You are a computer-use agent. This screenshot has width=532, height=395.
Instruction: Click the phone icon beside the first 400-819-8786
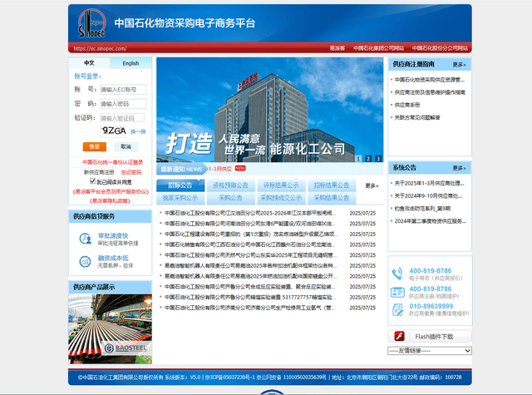click(397, 274)
